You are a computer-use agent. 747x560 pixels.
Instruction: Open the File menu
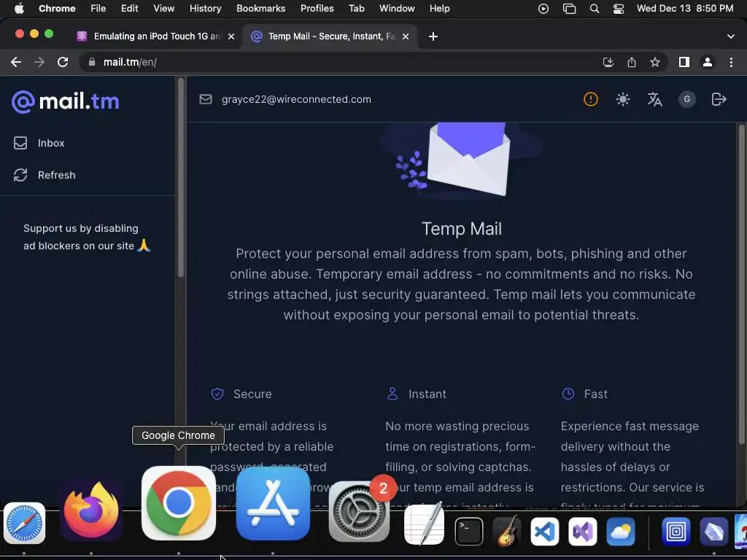tap(98, 8)
